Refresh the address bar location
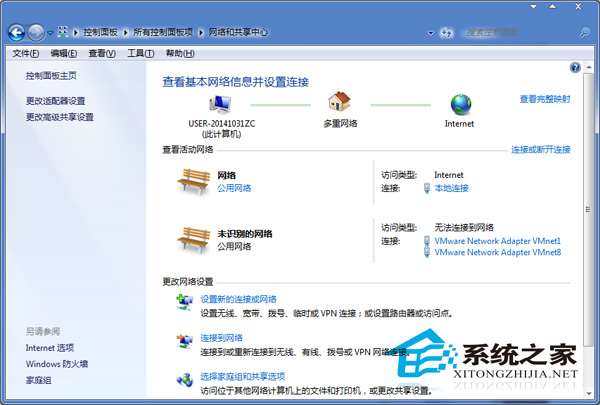The height and width of the screenshot is (405, 600). [447, 33]
